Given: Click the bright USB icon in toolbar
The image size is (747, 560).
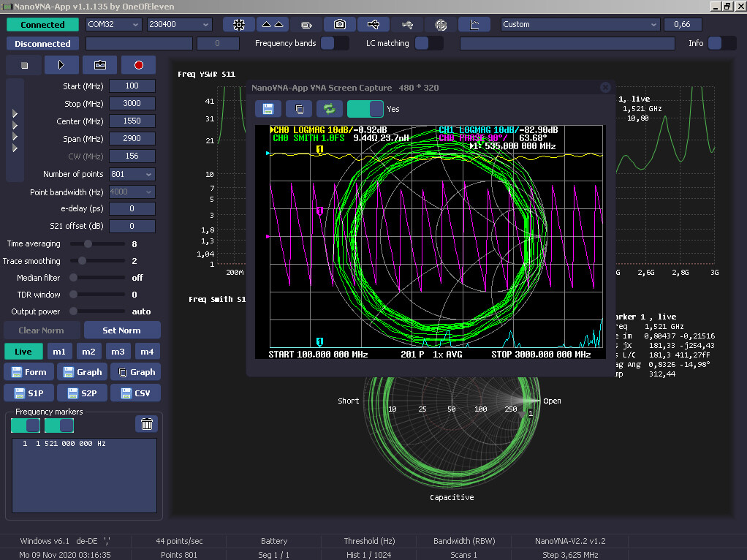Looking at the screenshot, I should (x=373, y=24).
